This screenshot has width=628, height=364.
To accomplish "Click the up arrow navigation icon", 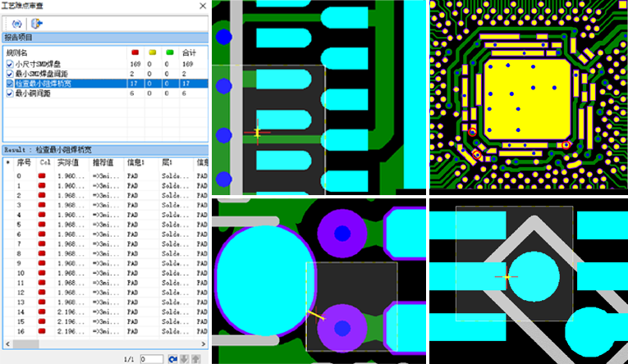I will click(195, 359).
